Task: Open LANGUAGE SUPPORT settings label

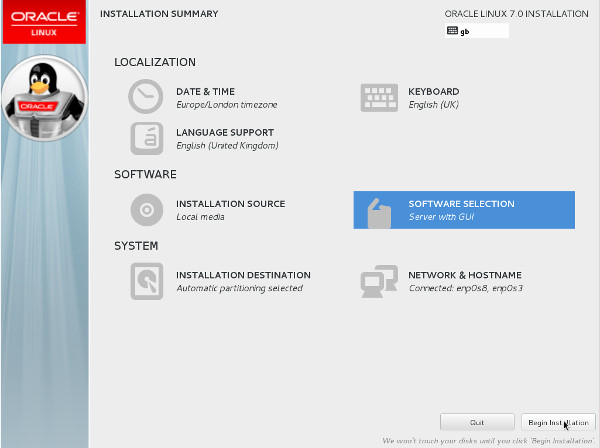Action: point(225,132)
